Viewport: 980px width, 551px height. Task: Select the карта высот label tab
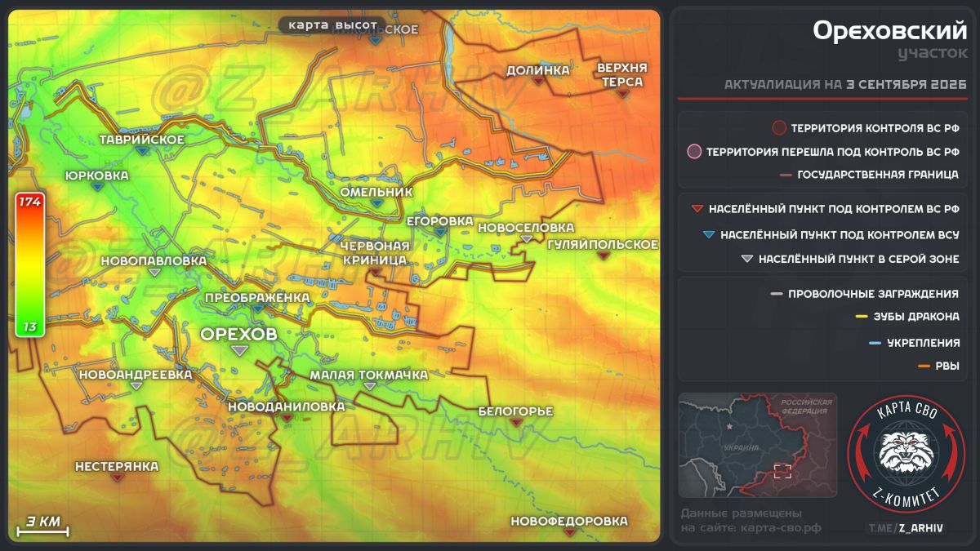(x=332, y=25)
